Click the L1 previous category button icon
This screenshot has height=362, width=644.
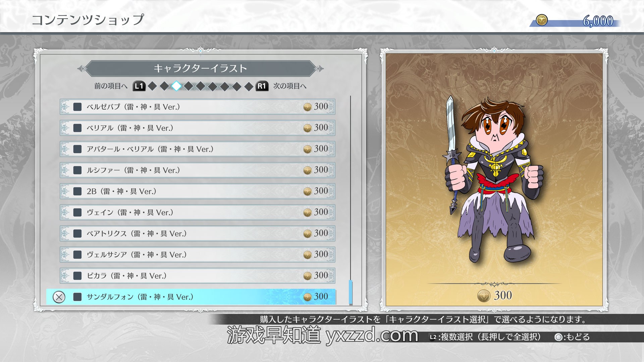pyautogui.click(x=139, y=86)
